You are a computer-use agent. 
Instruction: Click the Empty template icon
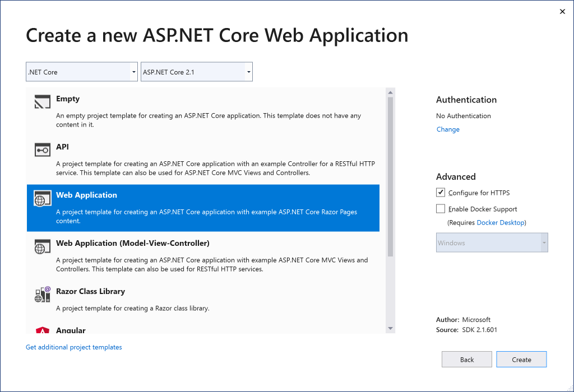click(43, 102)
